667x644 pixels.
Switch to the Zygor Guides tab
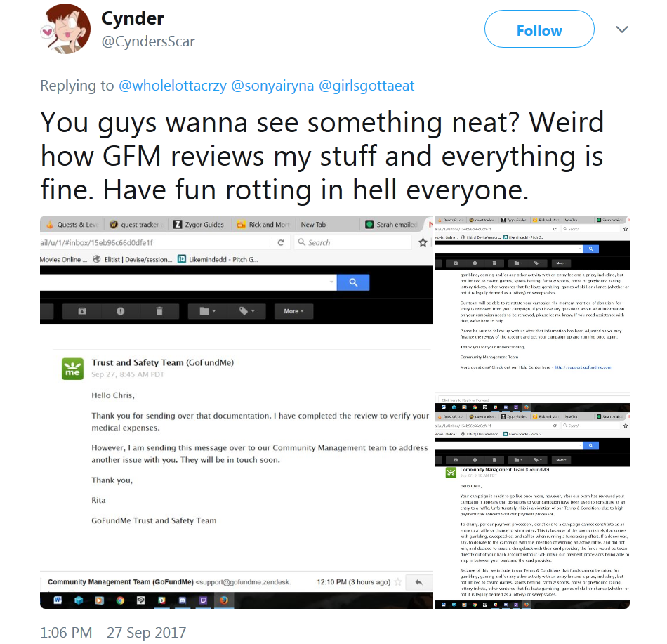pyautogui.click(x=199, y=224)
